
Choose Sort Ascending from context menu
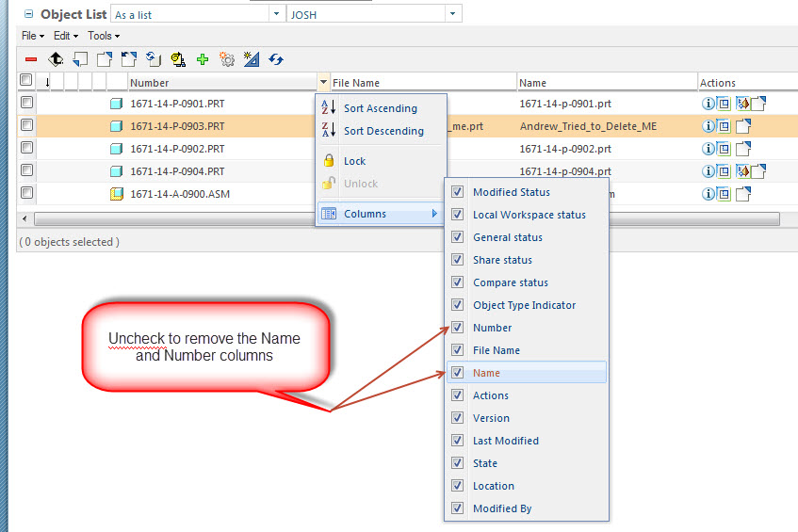[380, 108]
